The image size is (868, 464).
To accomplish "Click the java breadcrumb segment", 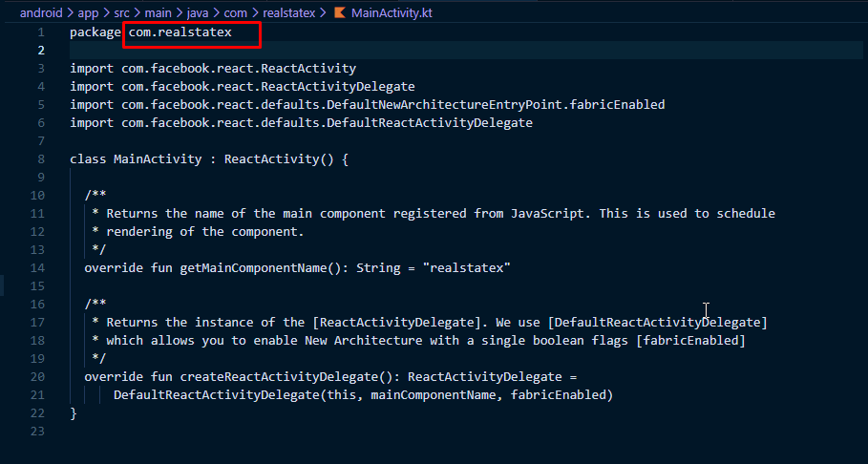I will click(201, 13).
